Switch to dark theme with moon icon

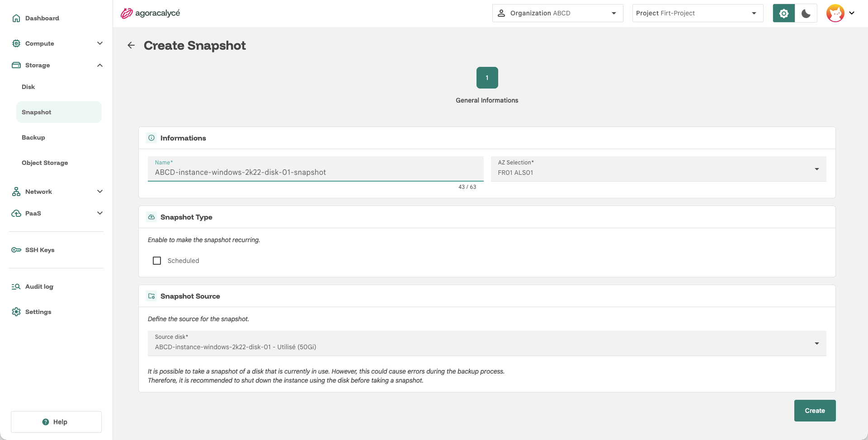(x=806, y=13)
